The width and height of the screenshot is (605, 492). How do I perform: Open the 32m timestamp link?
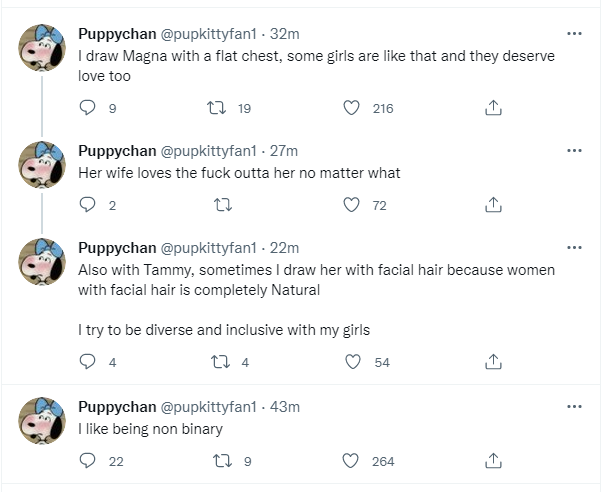284,34
